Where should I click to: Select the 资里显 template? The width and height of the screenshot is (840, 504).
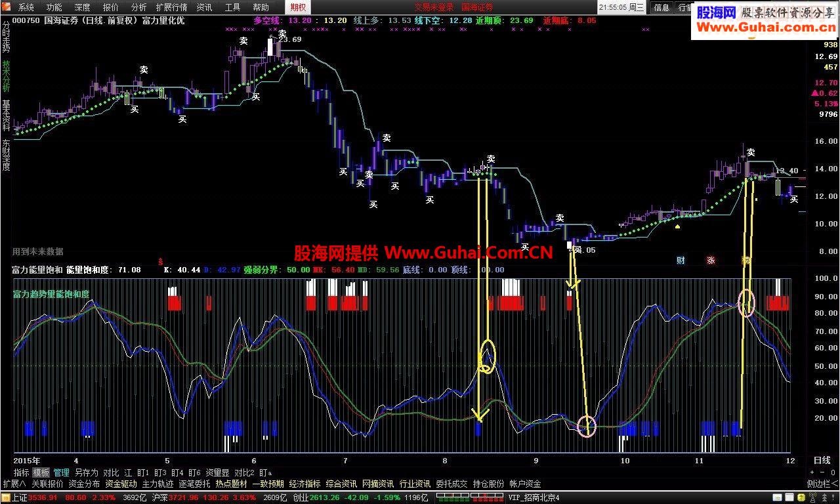pos(217,472)
